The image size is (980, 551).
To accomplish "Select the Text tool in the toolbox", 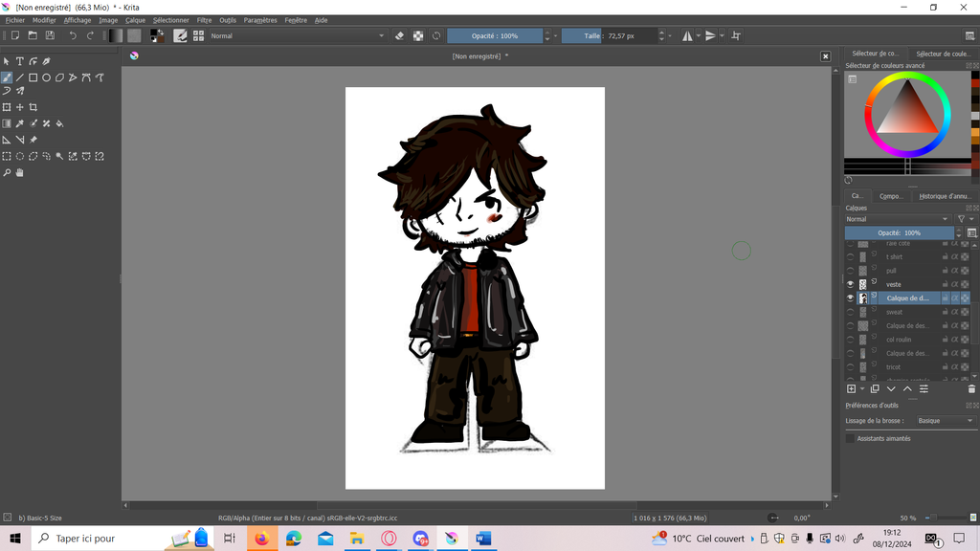I will click(x=19, y=61).
